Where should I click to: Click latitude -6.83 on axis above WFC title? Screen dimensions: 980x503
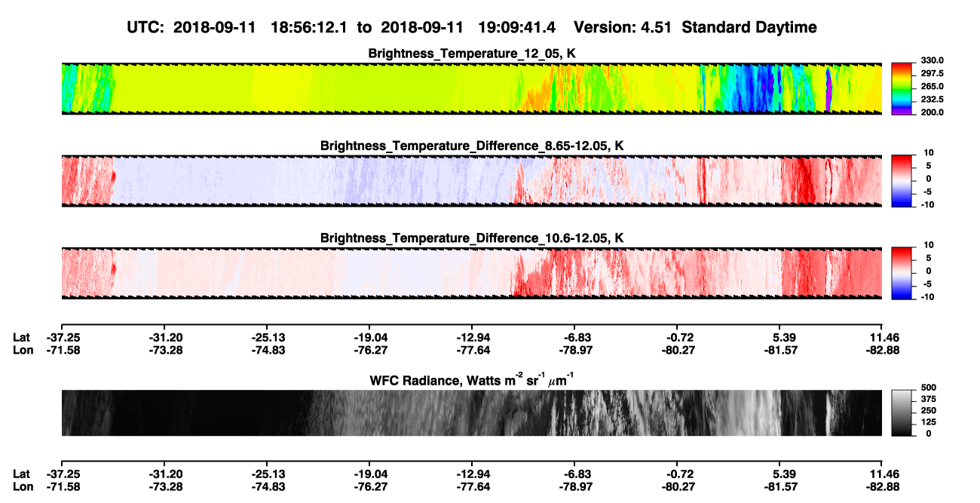577,337
